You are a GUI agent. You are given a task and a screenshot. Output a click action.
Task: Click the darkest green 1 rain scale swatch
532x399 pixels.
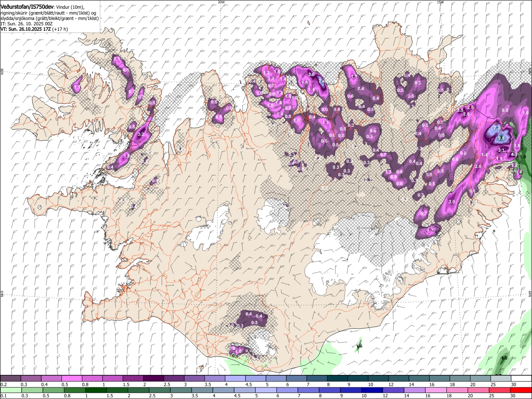tap(96, 390)
